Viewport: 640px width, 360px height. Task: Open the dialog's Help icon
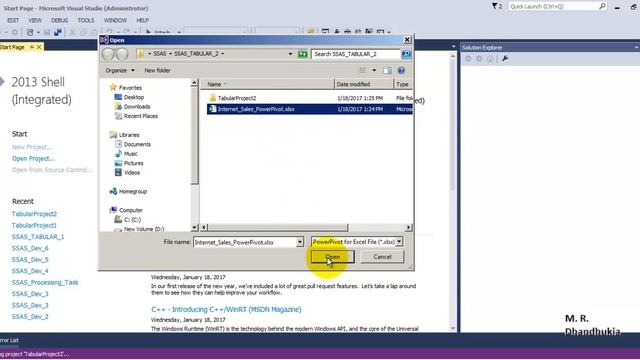click(401, 71)
